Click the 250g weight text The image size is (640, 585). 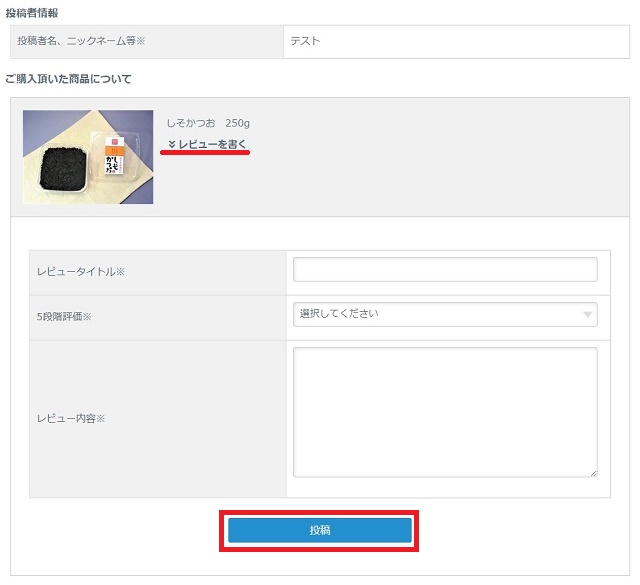coord(237,122)
